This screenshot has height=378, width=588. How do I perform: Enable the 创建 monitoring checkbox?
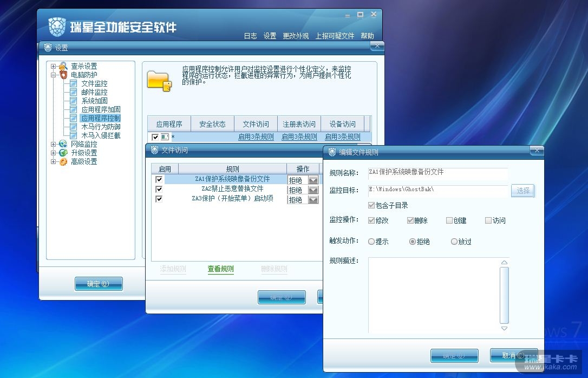coord(449,220)
